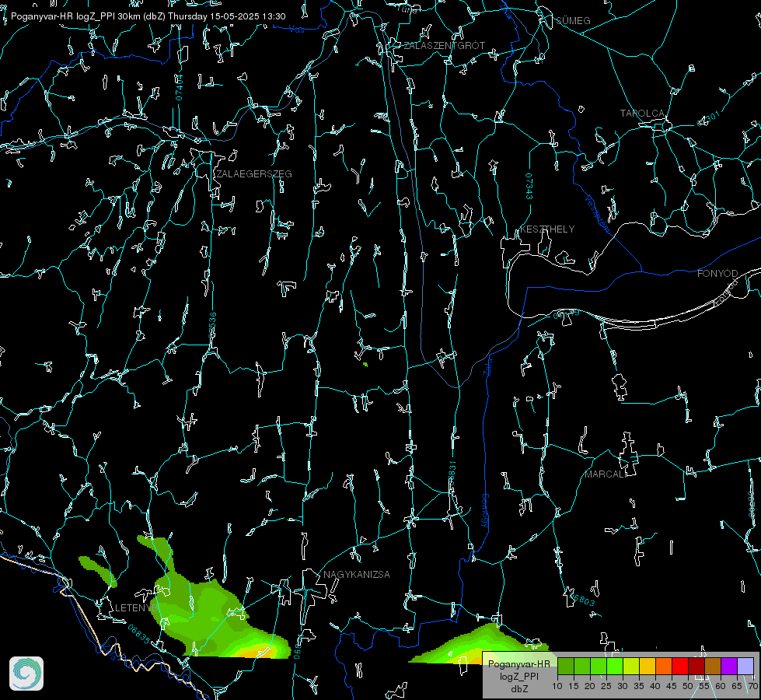Click the LETENYE town label

pos(136,608)
